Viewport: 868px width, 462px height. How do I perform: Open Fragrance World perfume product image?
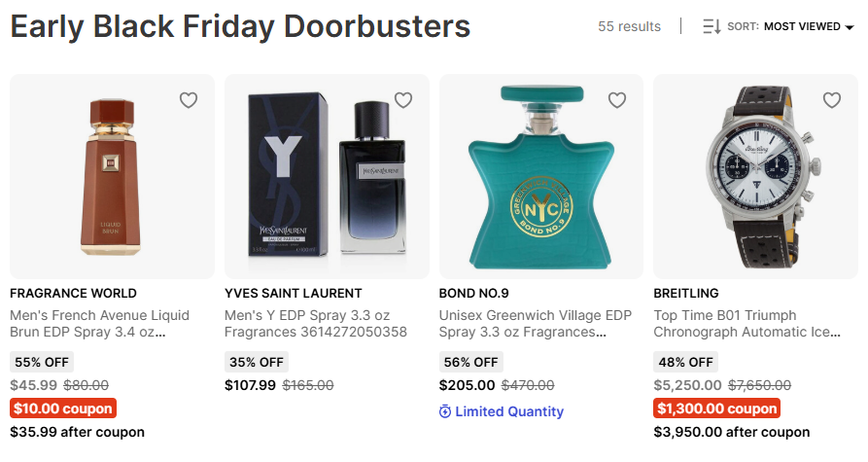tap(111, 175)
